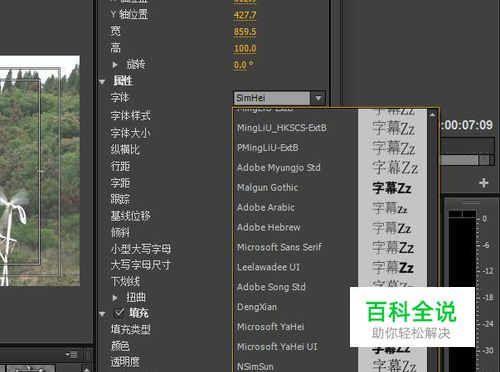Click the 行距 leading label
The width and height of the screenshot is (500, 372).
coord(120,166)
